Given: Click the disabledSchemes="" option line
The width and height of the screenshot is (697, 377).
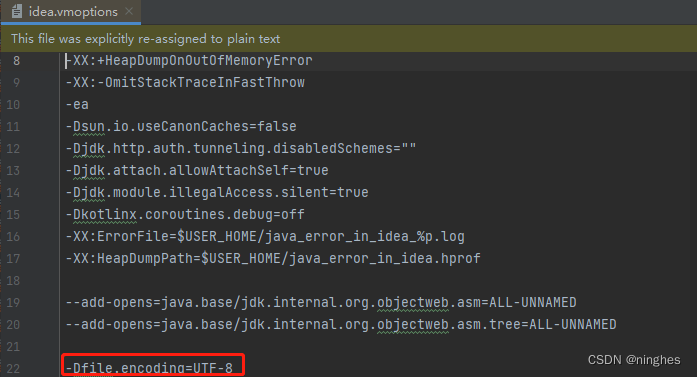Looking at the screenshot, I should [241, 148].
